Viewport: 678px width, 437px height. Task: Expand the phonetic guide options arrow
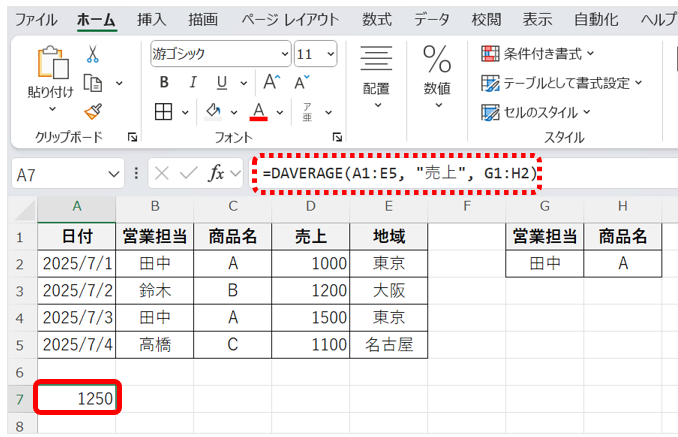pyautogui.click(x=329, y=112)
